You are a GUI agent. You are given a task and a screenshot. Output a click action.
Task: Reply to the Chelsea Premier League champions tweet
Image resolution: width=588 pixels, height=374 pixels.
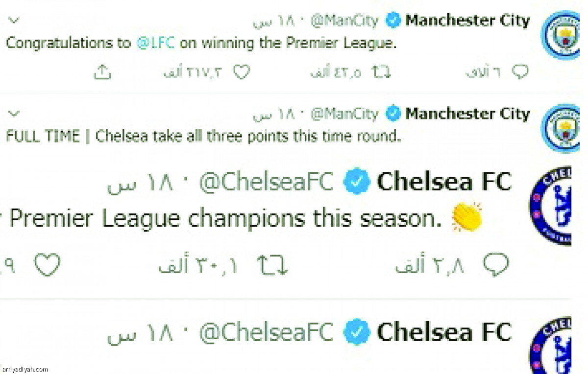(495, 265)
